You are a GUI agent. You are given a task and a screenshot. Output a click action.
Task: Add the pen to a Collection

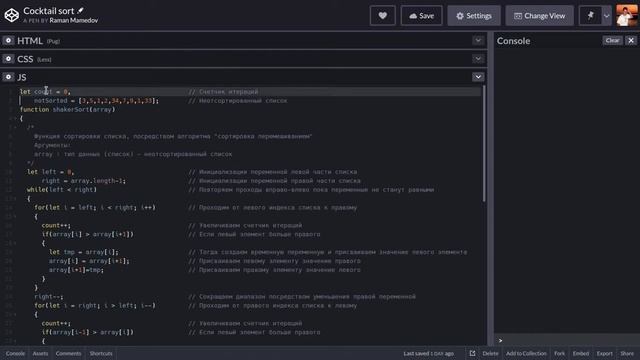[x=526, y=353]
